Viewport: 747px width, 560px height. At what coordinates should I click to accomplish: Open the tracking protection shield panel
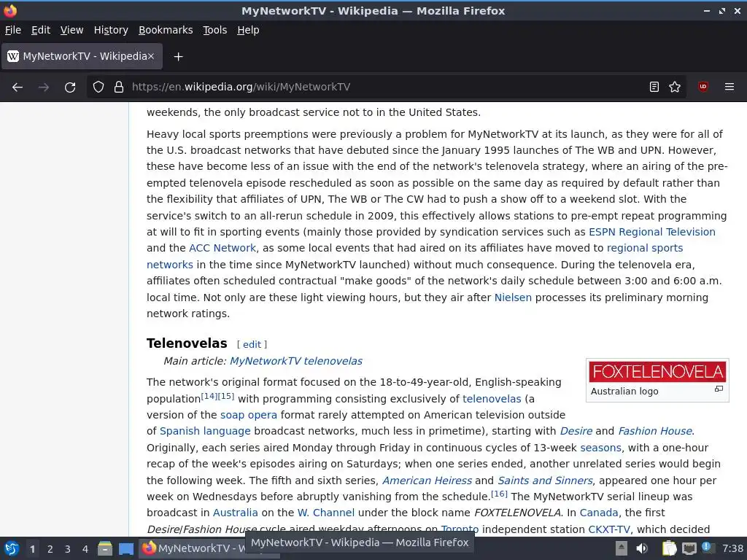coord(98,87)
